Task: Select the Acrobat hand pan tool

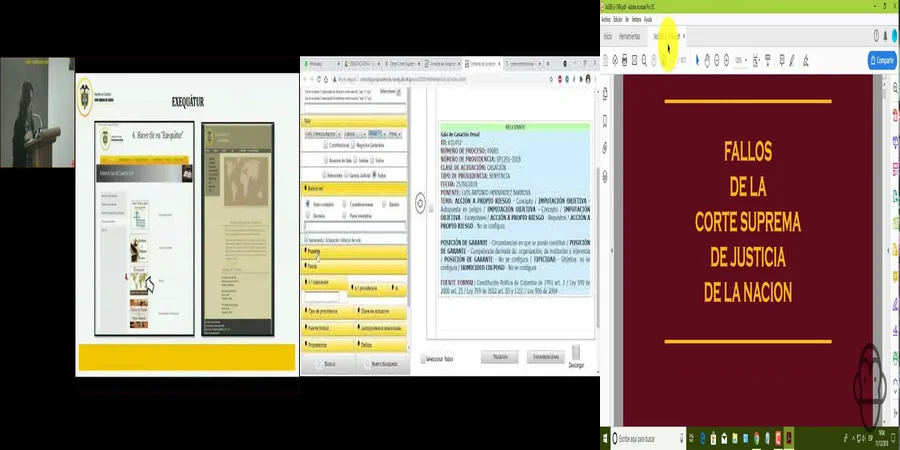Action: (707, 60)
